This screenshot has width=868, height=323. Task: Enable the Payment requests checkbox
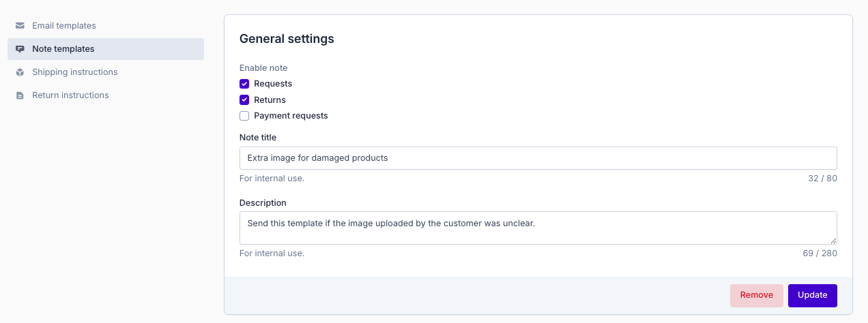pos(244,116)
